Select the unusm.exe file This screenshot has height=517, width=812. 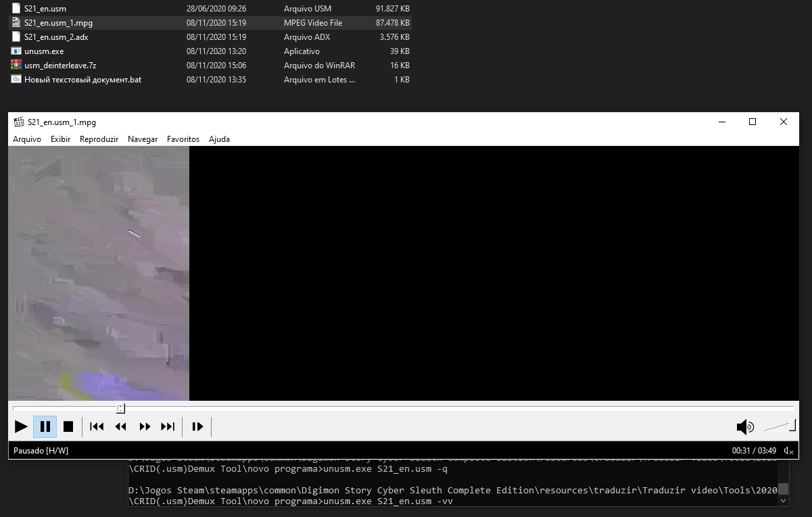coord(44,51)
